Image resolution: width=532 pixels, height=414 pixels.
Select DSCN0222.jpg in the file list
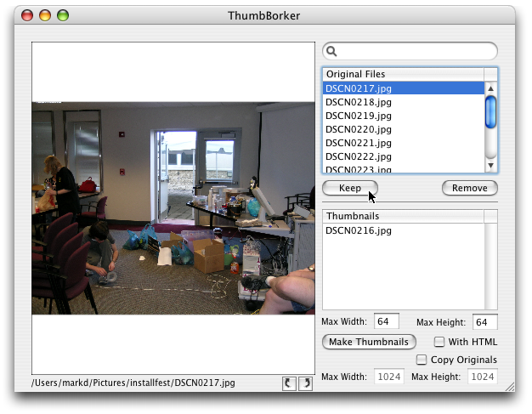coord(404,156)
